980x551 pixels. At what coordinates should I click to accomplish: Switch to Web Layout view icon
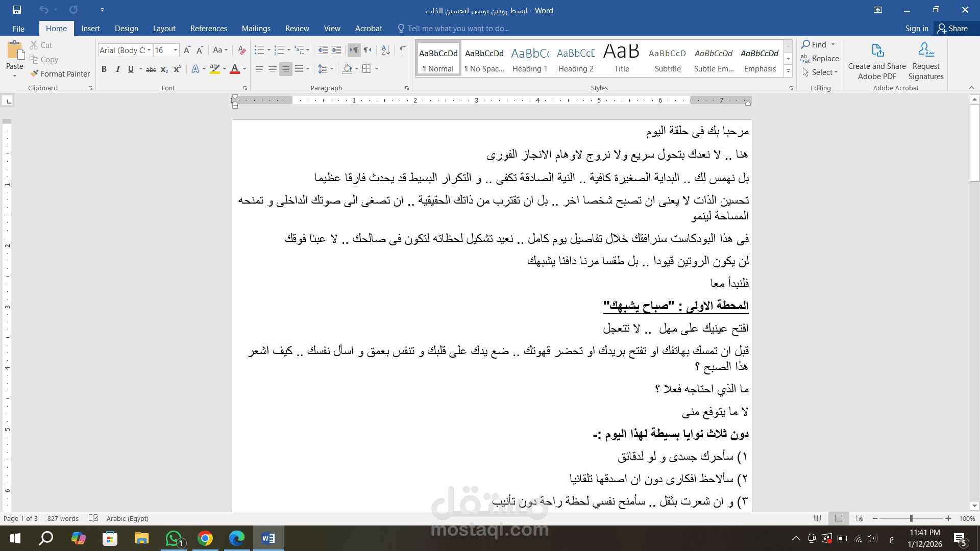[x=860, y=518]
